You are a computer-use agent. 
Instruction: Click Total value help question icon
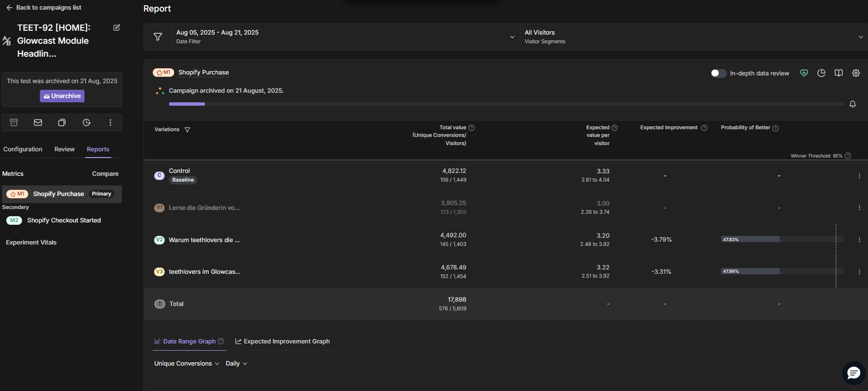pos(471,128)
